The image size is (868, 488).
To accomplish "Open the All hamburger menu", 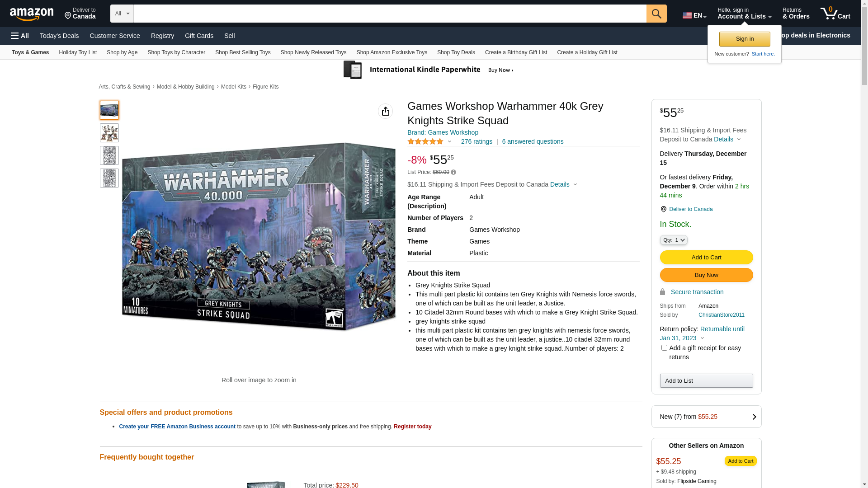I will (x=20, y=36).
